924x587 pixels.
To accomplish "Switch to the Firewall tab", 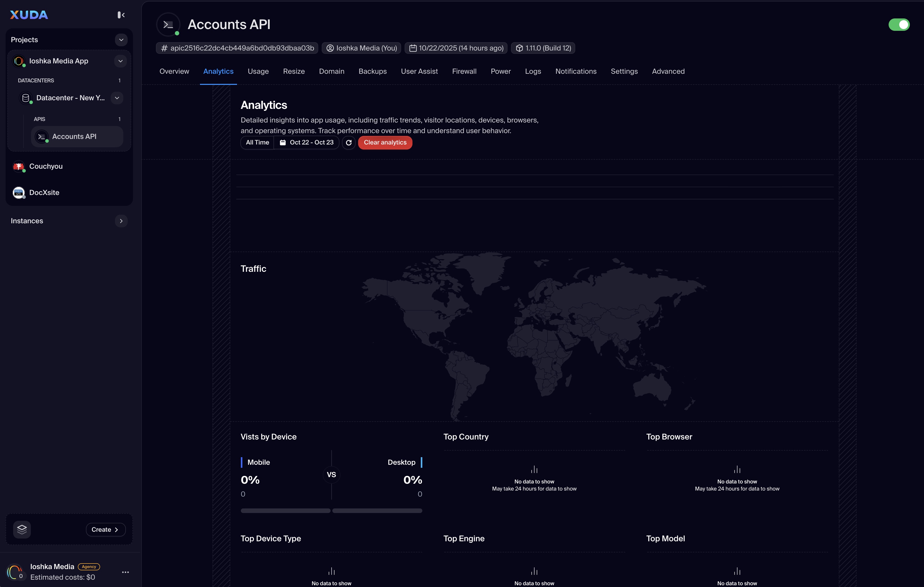I will click(x=464, y=71).
